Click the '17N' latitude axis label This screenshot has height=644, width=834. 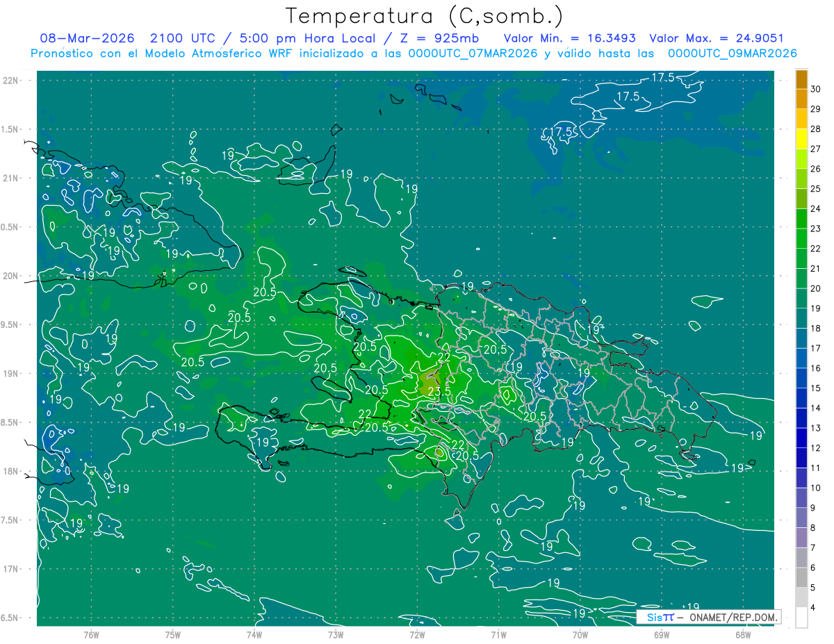tap(10, 569)
